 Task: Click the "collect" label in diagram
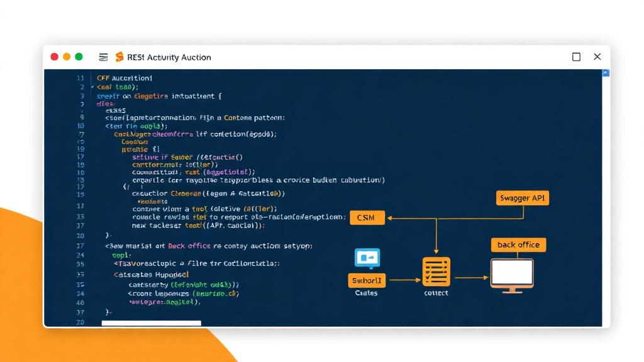436,293
